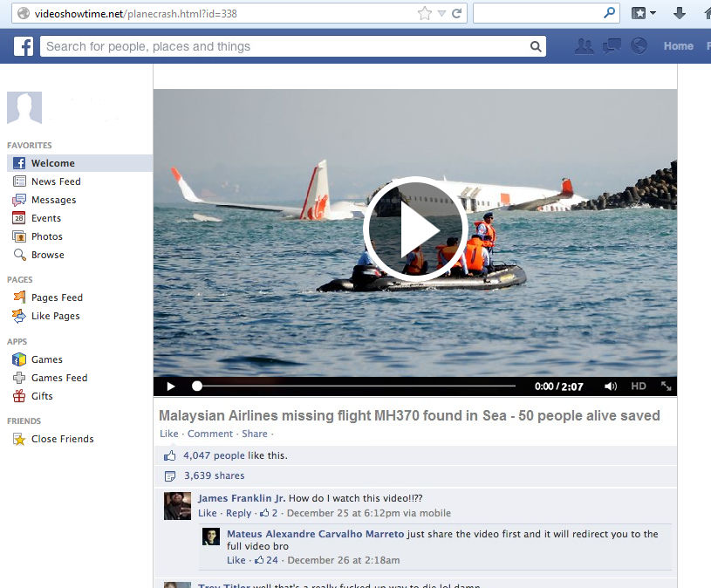711x588 pixels.
Task: Like James Franklin Jr.'s comment
Action: tap(208, 513)
